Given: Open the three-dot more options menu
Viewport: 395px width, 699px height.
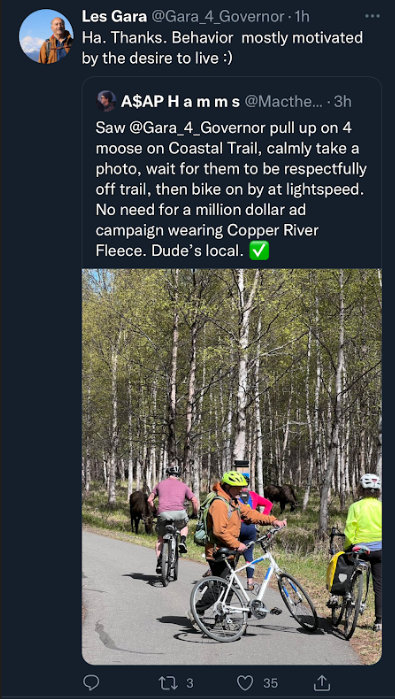Looking at the screenshot, I should 372,16.
